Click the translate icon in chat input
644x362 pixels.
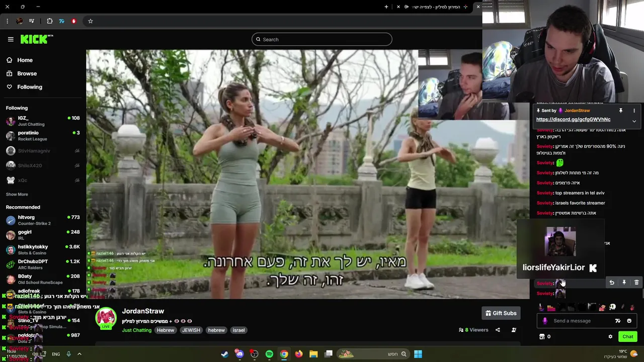coord(618,321)
